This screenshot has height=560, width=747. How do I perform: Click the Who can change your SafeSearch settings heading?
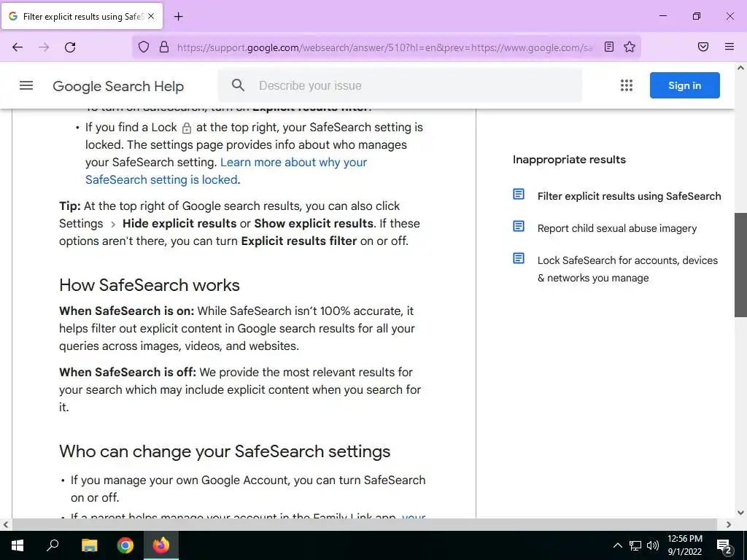[x=225, y=451]
